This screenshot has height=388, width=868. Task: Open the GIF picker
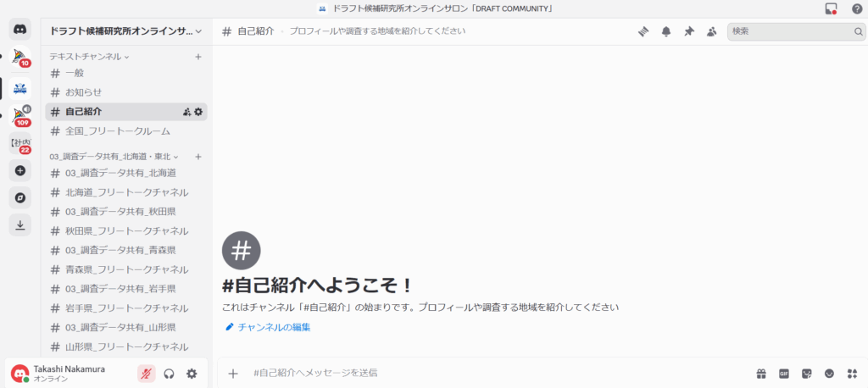(x=784, y=373)
